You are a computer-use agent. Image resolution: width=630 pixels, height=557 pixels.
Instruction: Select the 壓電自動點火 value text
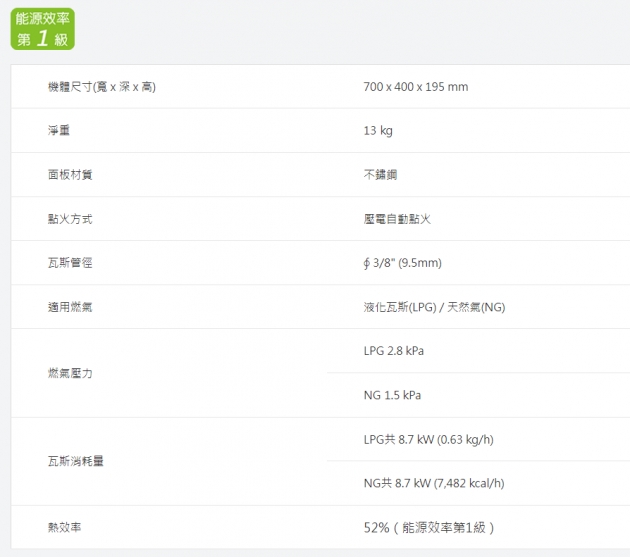coord(397,219)
